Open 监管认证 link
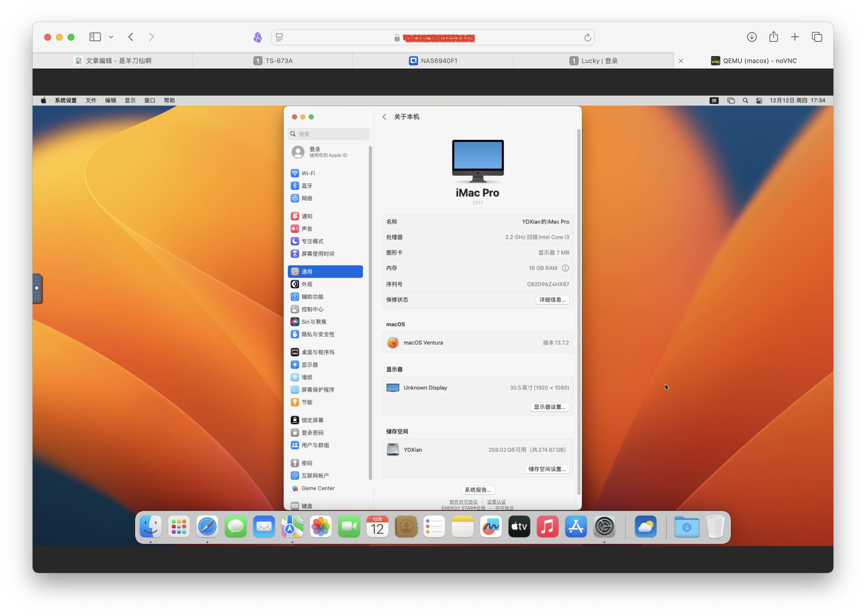 click(x=496, y=502)
